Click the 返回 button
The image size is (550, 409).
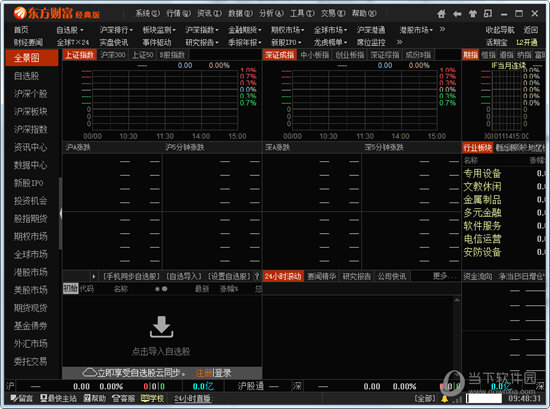[530, 30]
